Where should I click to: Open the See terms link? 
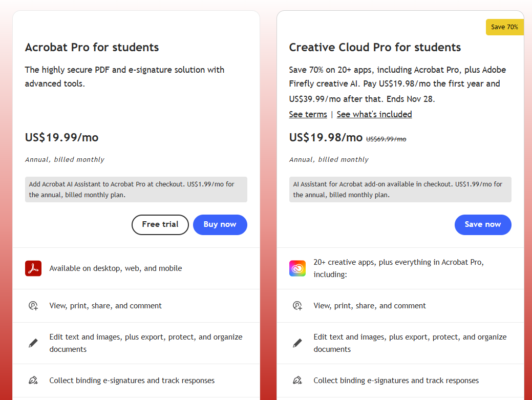click(x=308, y=114)
